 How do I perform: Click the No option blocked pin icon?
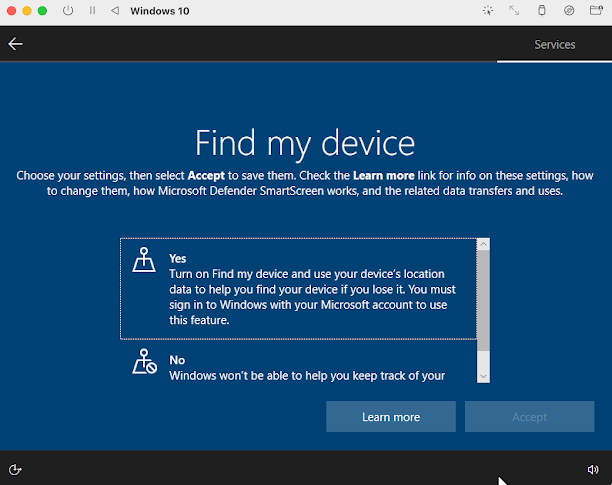click(x=144, y=362)
